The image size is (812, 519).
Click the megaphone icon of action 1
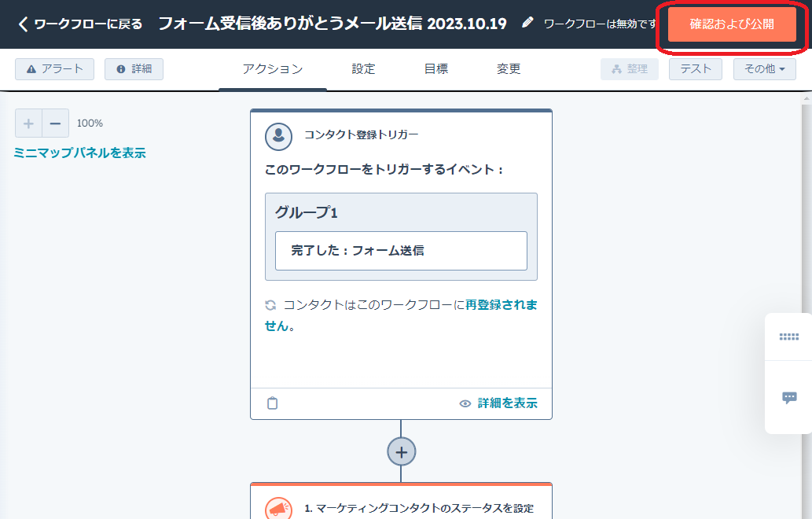click(278, 508)
